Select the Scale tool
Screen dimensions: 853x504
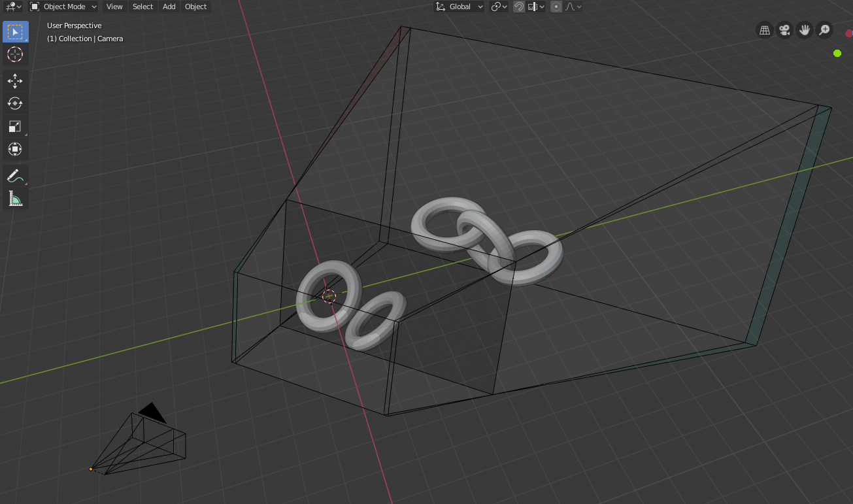15,127
